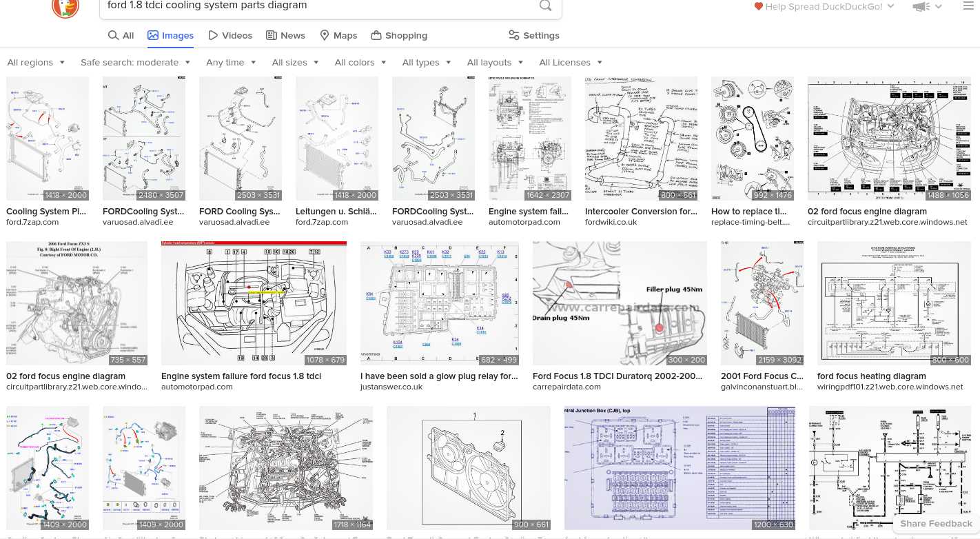Open the hamburger menu icon
The height and width of the screenshot is (539, 980).
tap(968, 6)
